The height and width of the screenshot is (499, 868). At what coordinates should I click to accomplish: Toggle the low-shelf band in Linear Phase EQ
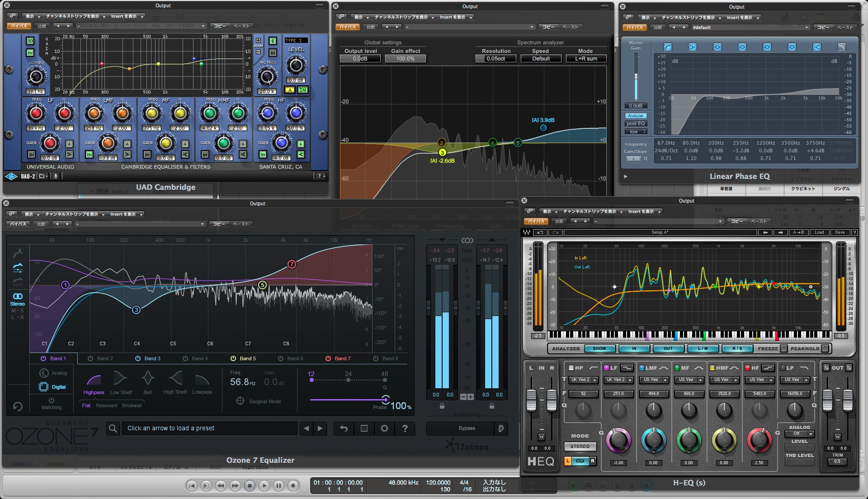click(x=693, y=47)
